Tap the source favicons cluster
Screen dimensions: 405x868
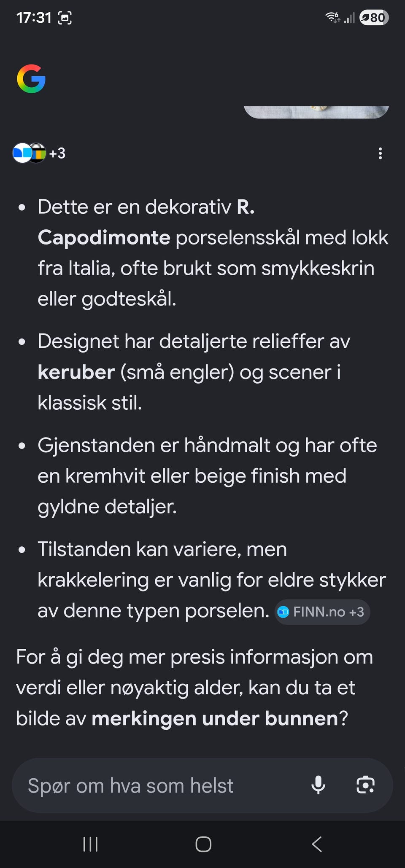30,153
